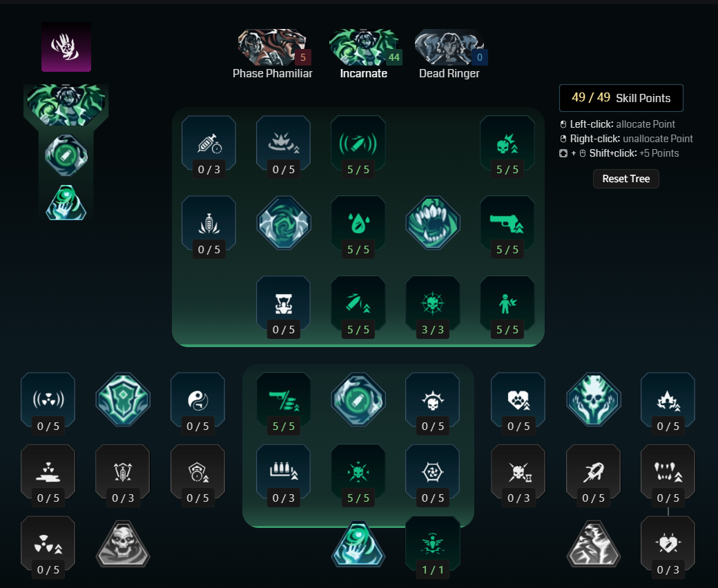The height and width of the screenshot is (588, 718).
Task: Select the heart with paw print skill
Action: 518,403
